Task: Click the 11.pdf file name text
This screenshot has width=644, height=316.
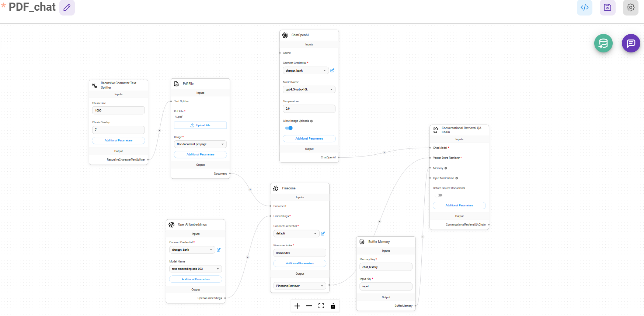Action: click(178, 117)
